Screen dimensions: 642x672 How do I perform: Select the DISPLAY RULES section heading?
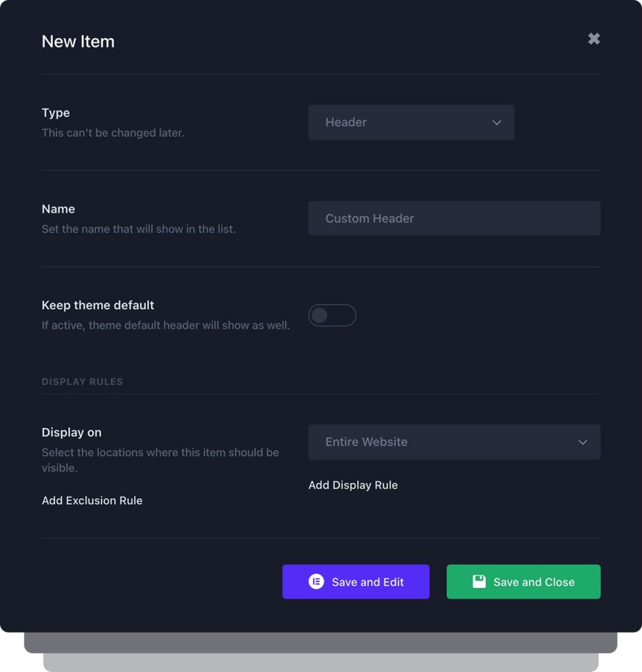[x=83, y=381]
